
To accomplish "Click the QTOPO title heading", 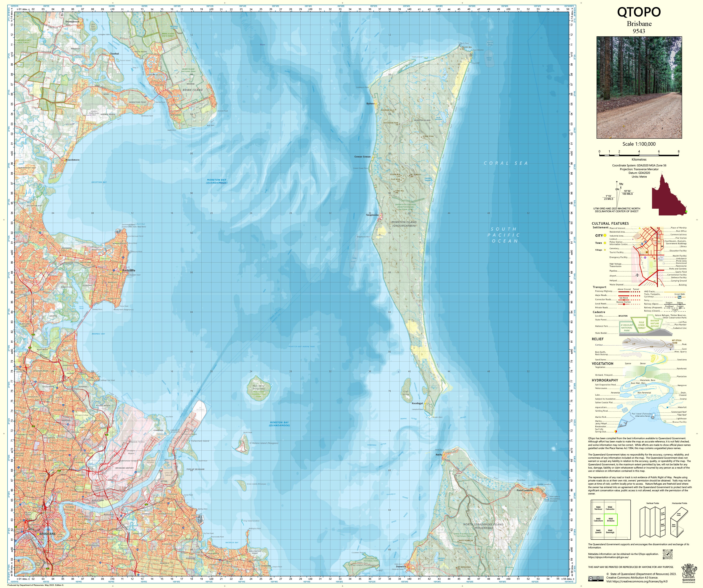I will [639, 12].
